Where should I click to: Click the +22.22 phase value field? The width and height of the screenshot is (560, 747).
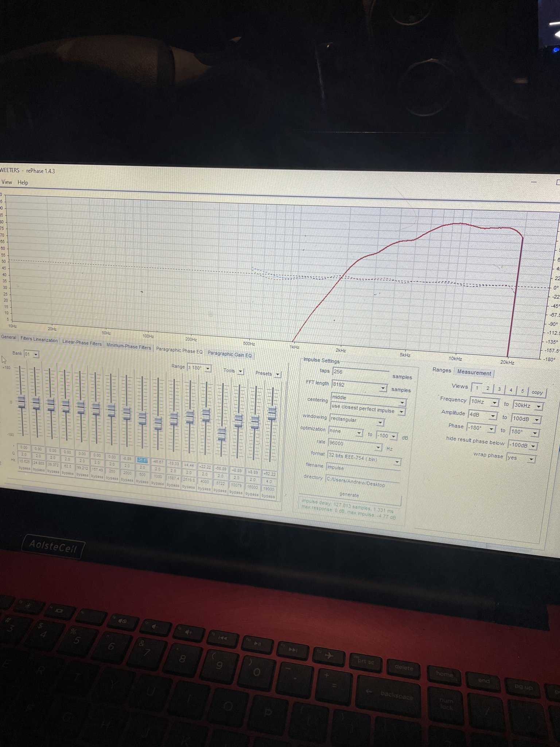click(205, 467)
